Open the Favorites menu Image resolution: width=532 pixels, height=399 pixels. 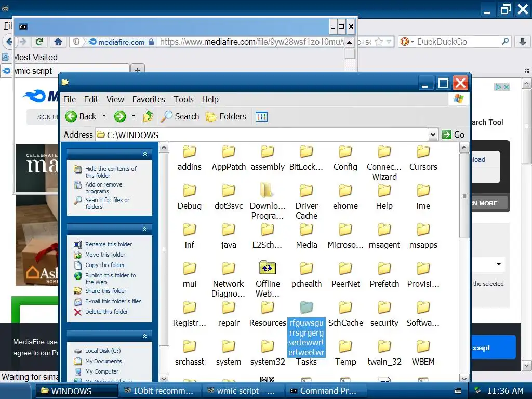(x=149, y=99)
